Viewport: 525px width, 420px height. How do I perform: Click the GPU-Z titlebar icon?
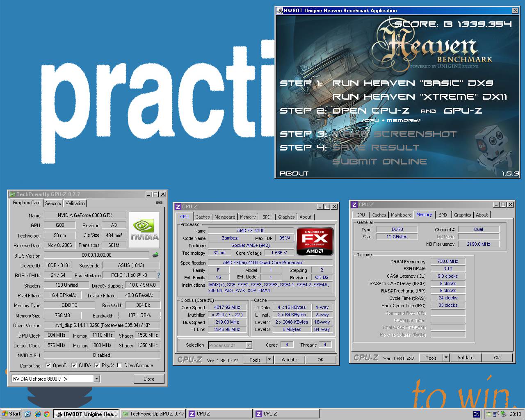(x=13, y=194)
